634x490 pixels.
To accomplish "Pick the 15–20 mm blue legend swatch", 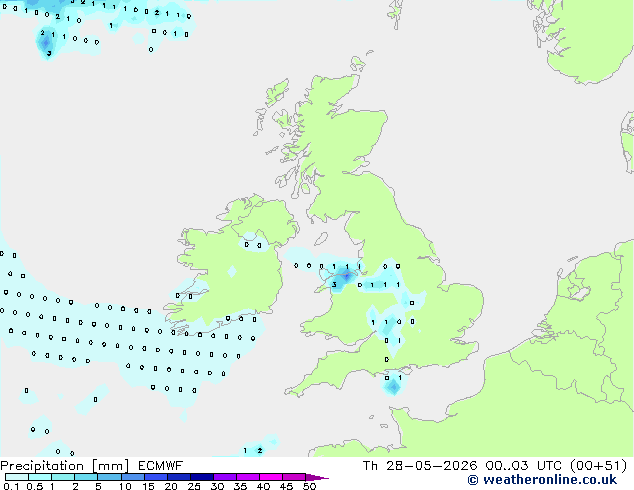I will point(156,477).
